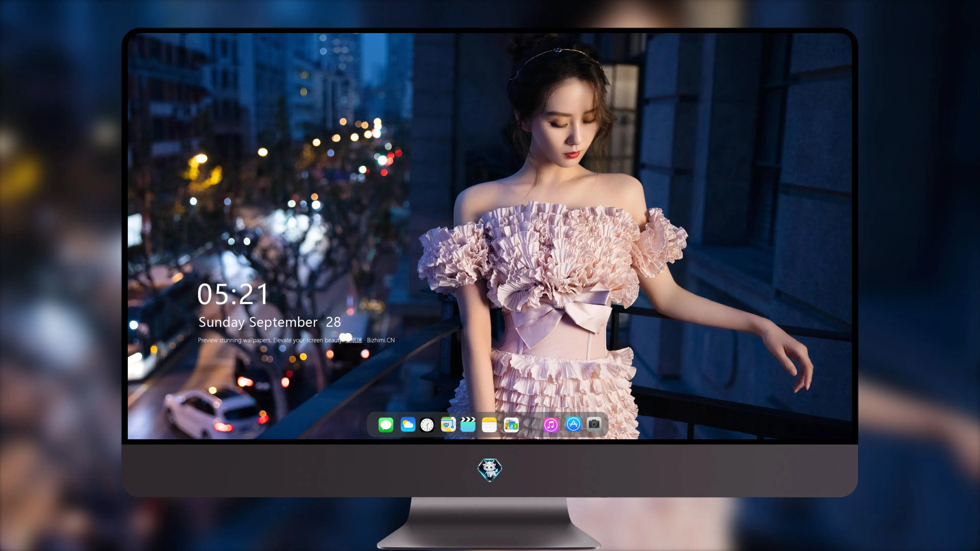The image size is (980, 551).
Task: Launch the Maps app from the dock
Action: pos(448,424)
